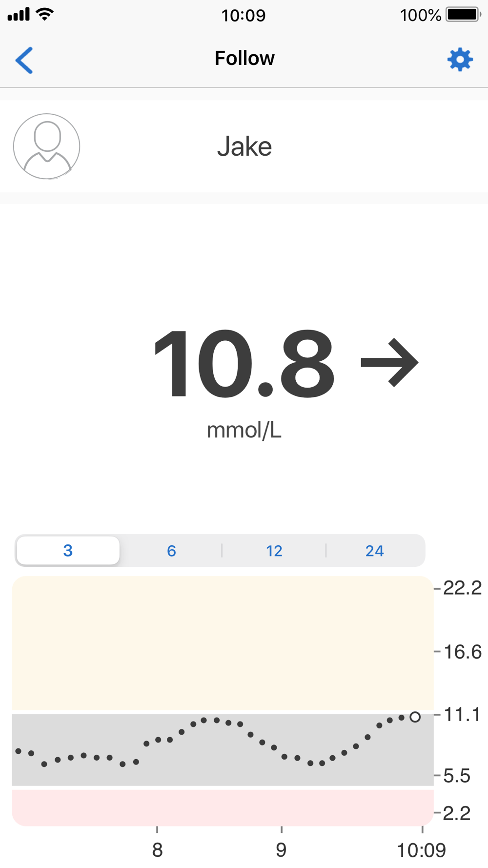The width and height of the screenshot is (488, 868).
Task: Tap the 8 o'clock time axis marker
Action: click(x=157, y=850)
